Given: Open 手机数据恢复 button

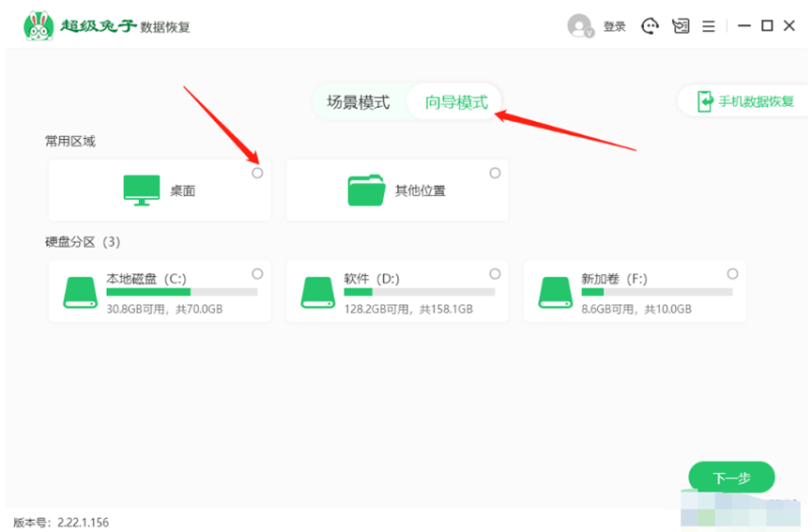Looking at the screenshot, I should tap(744, 101).
